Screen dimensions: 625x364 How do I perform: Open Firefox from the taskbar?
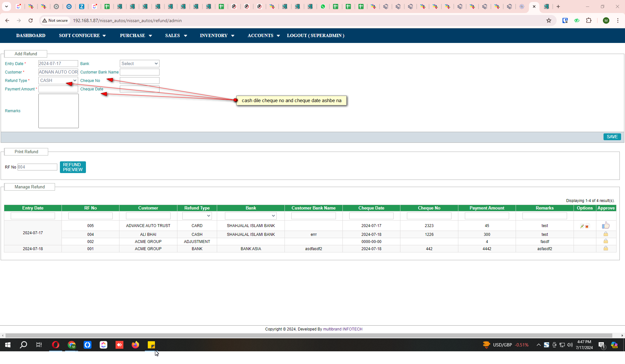(x=135, y=345)
